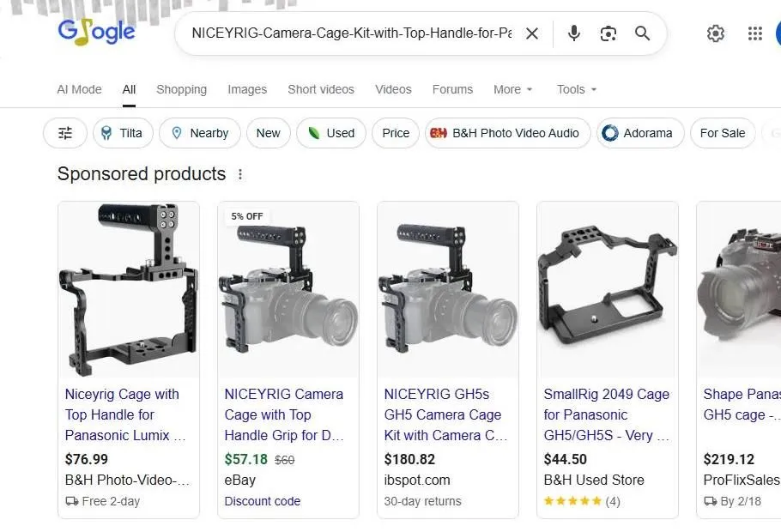This screenshot has height=532, width=781.
Task: Open the Shape Panasonic GH5 cage image
Action: click(x=739, y=289)
